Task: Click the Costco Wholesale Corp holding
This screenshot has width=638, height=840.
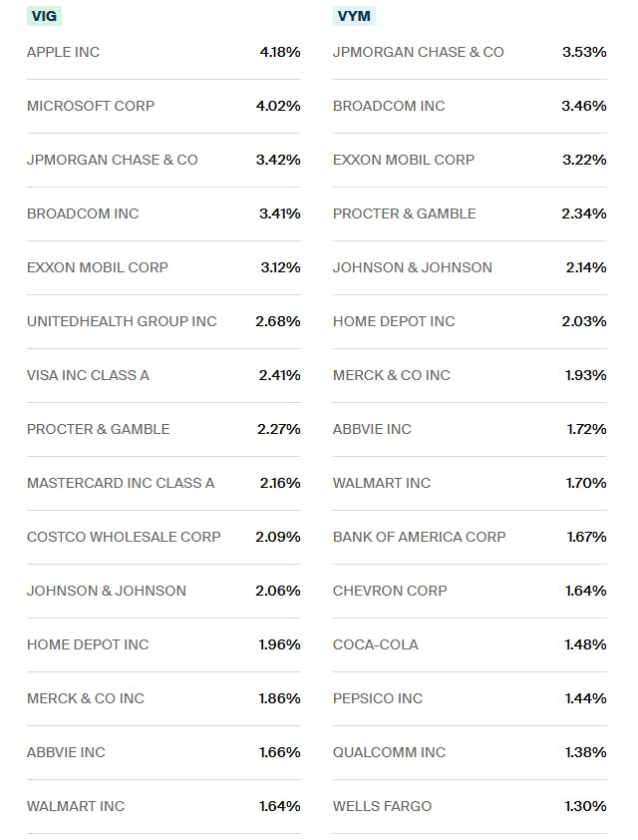Action: [124, 537]
